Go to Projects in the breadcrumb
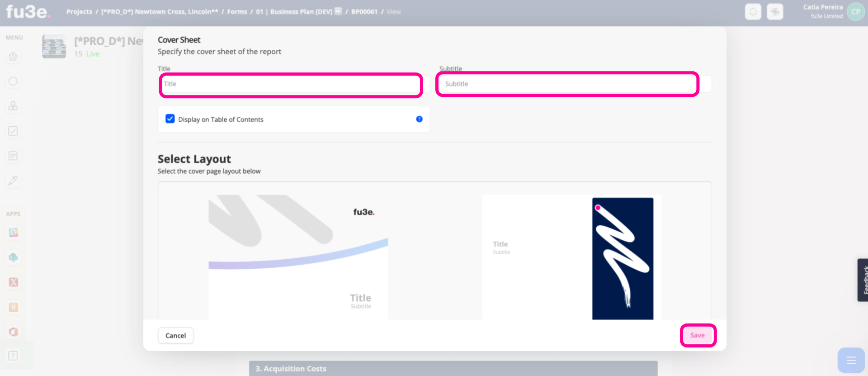This screenshot has width=868, height=376. 79,12
